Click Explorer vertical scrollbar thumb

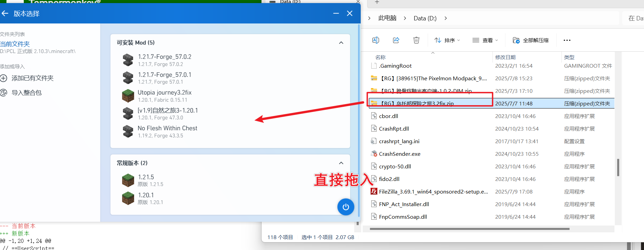pos(618,167)
